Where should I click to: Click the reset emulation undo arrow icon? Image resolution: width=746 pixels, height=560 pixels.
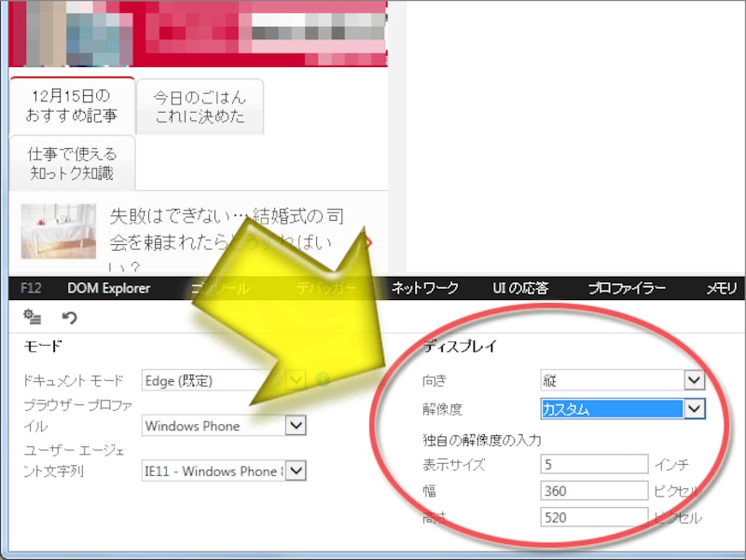[69, 317]
